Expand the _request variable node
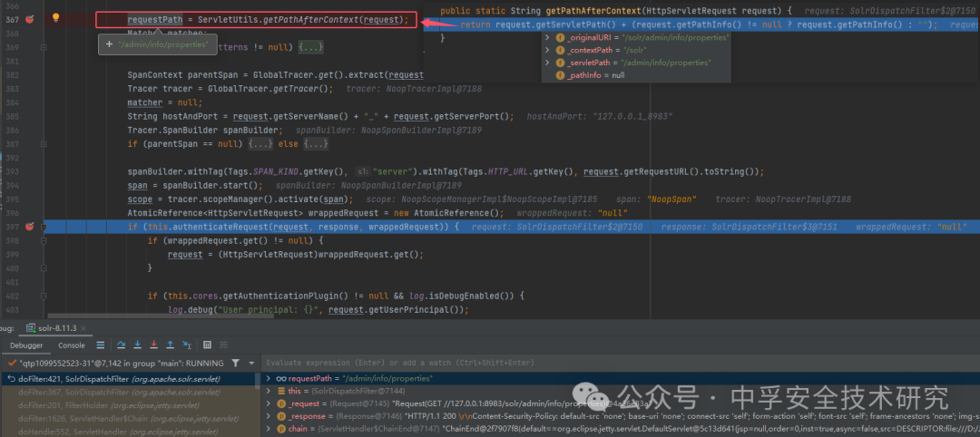Viewport: 980px width, 437px height. tap(269, 404)
